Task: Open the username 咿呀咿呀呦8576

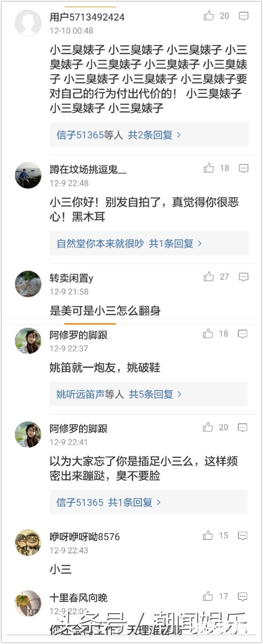Action: coord(85,537)
